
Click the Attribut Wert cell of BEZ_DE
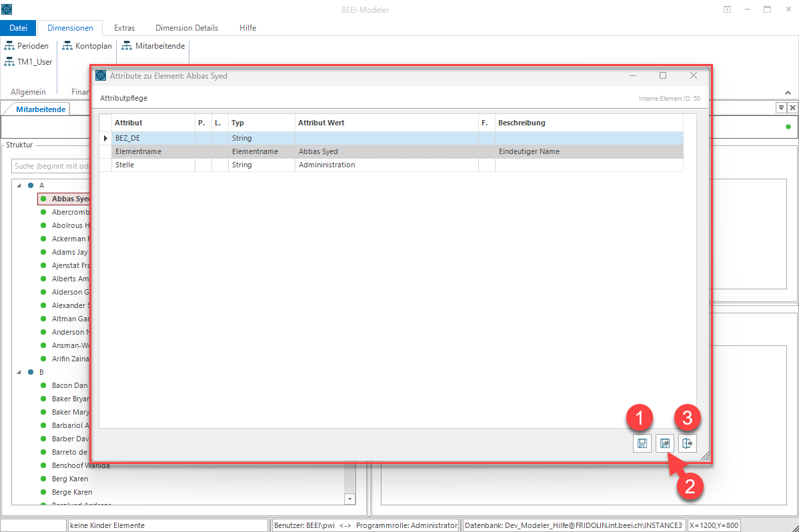pyautogui.click(x=387, y=138)
